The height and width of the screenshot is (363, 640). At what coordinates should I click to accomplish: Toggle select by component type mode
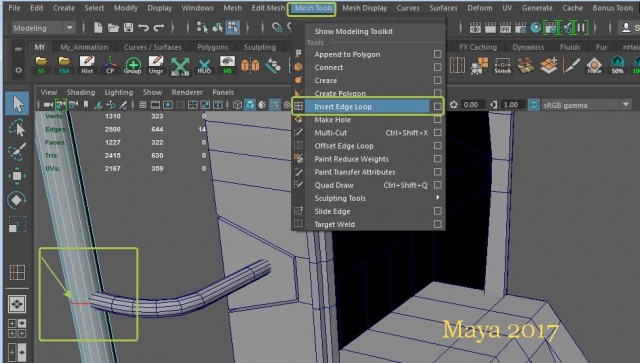(x=233, y=27)
